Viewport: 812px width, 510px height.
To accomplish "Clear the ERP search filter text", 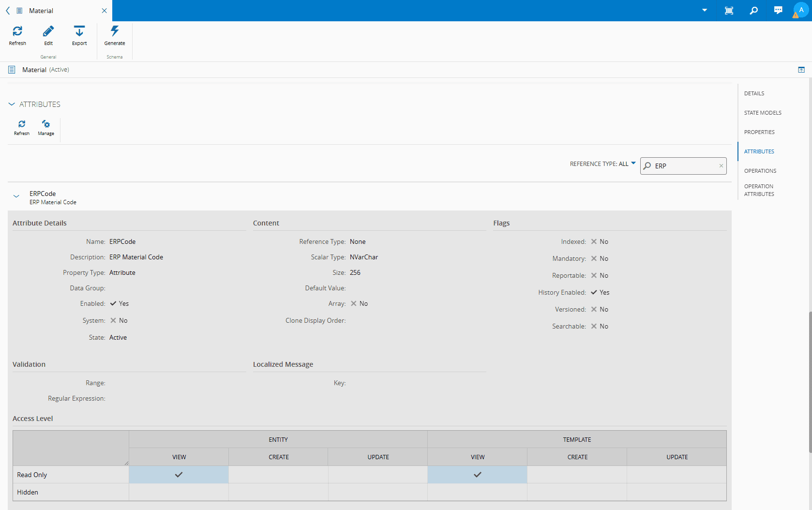I will (x=721, y=166).
